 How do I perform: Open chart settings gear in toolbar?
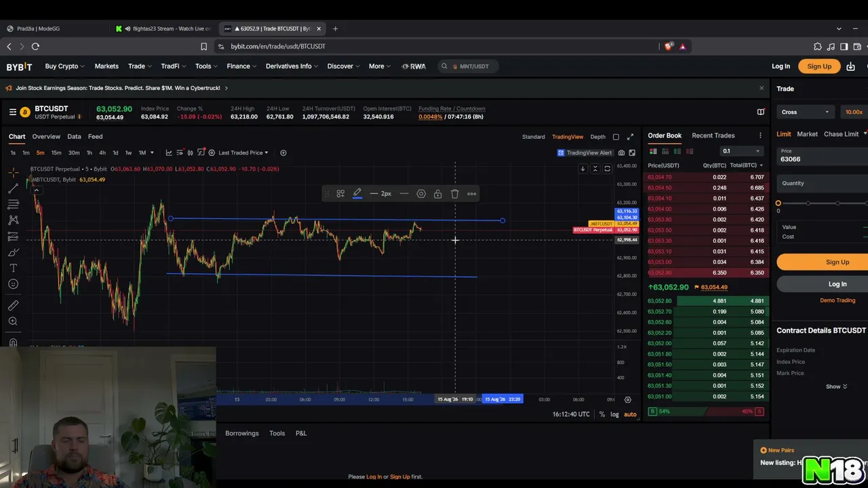pyautogui.click(x=212, y=152)
